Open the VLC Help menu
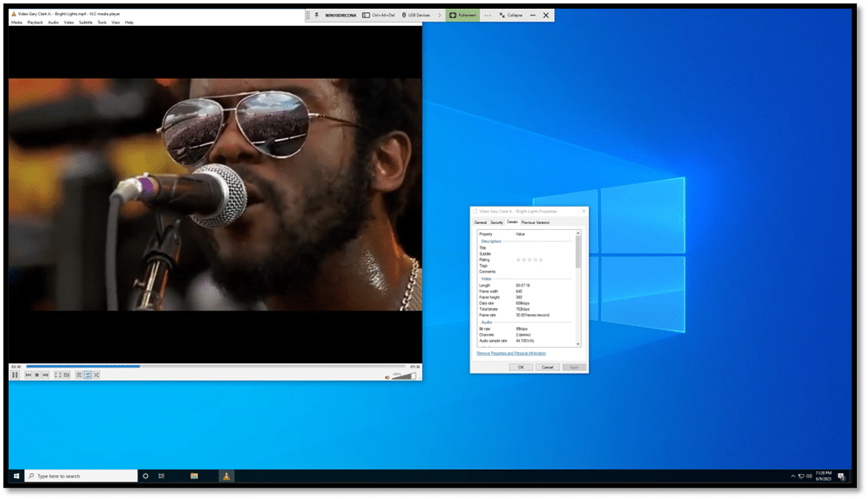The height and width of the screenshot is (499, 868). click(x=129, y=22)
